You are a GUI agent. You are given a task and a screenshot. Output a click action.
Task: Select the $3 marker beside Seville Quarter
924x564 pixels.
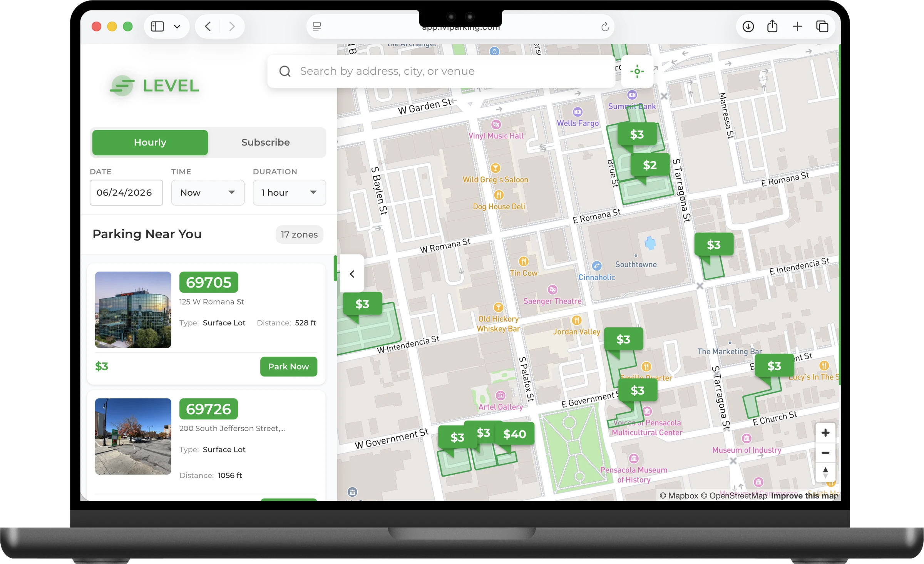click(638, 390)
